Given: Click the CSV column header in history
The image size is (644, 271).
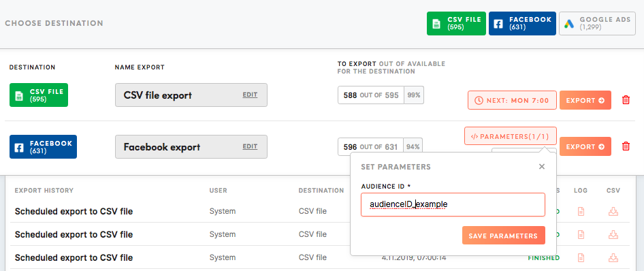Looking at the screenshot, I should coord(613,191).
